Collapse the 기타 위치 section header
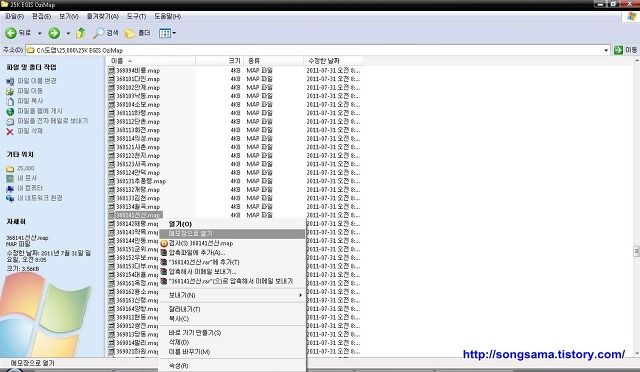The width and height of the screenshot is (640, 372). (x=20, y=154)
